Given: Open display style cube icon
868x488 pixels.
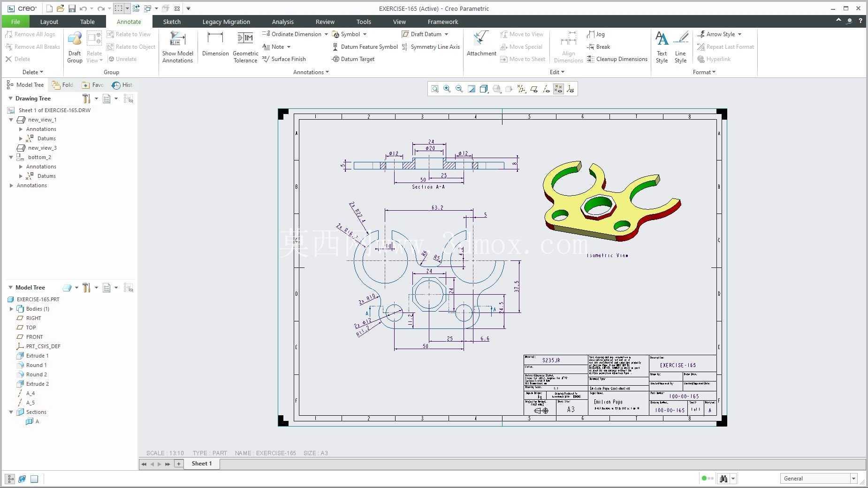Looking at the screenshot, I should [x=484, y=89].
